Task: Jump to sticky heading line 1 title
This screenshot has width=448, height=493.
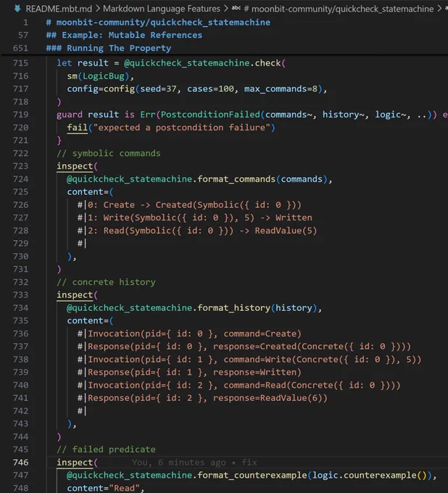Action: 158,22
